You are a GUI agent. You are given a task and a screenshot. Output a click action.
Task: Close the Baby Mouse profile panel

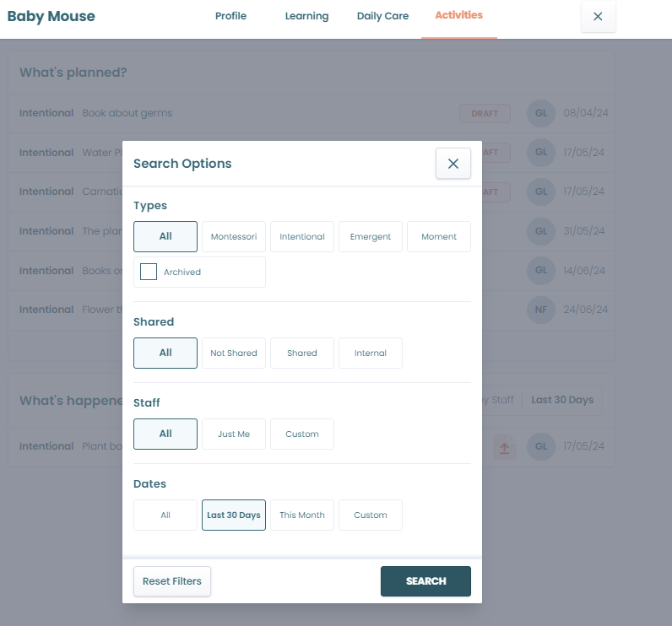coord(598,16)
